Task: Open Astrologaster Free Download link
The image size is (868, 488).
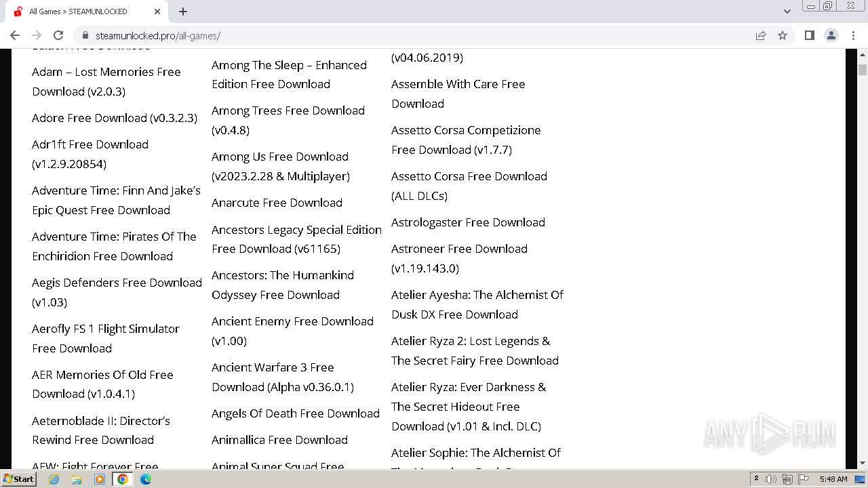Action: pos(468,222)
